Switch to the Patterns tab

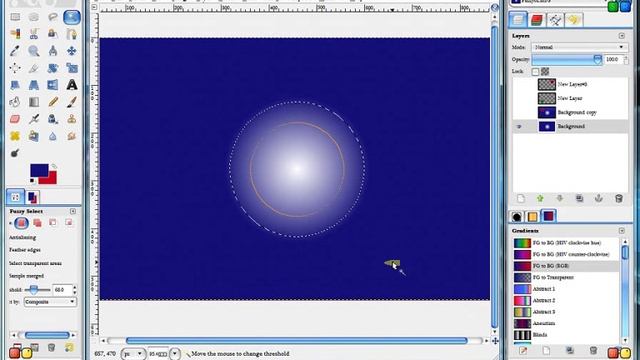[532, 216]
